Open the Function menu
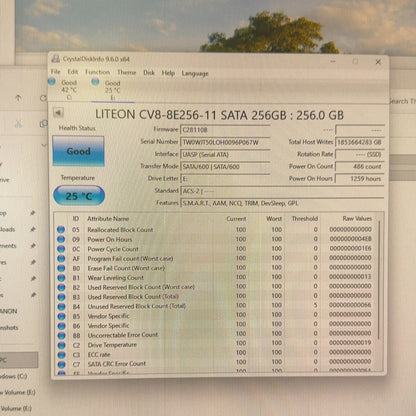 click(97, 72)
